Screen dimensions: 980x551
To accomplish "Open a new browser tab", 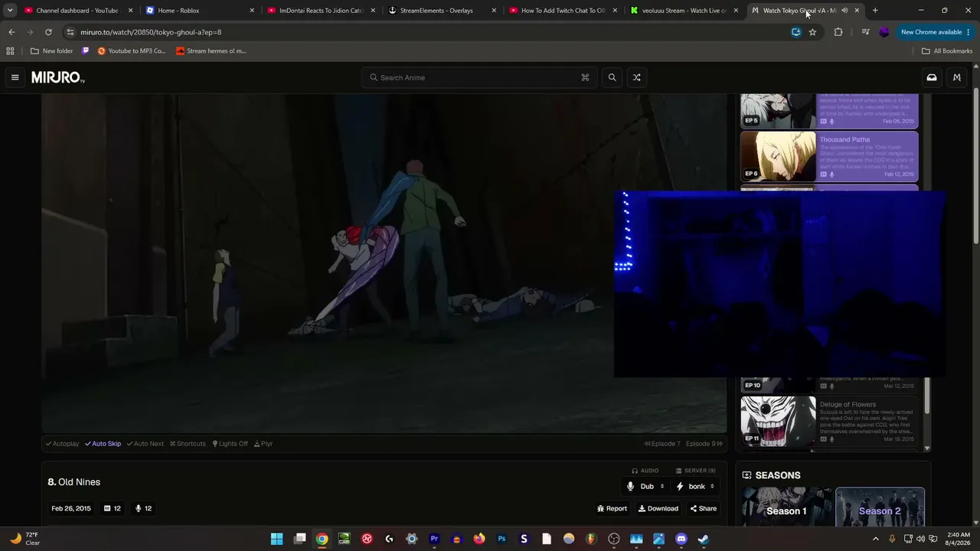I will (x=875, y=11).
